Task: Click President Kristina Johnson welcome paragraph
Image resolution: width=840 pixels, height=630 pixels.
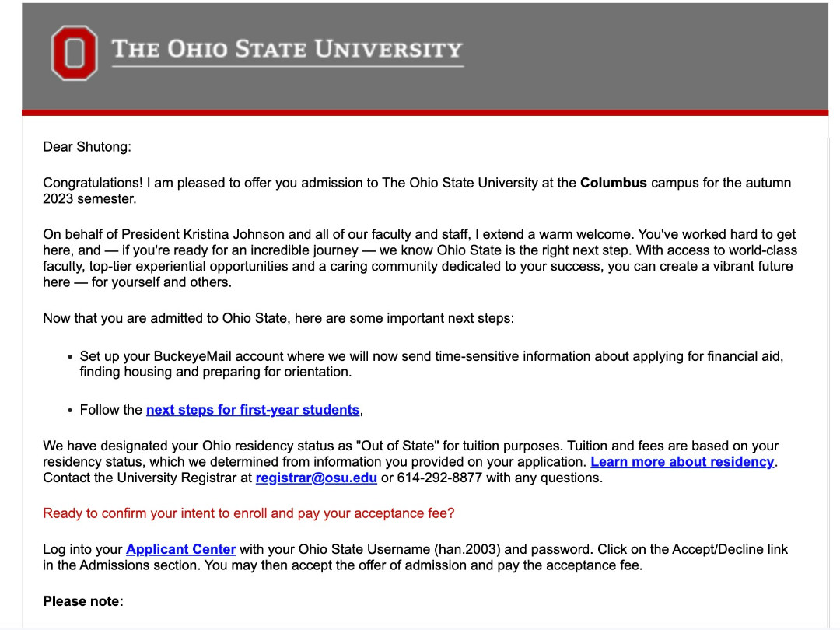Action: (x=420, y=258)
